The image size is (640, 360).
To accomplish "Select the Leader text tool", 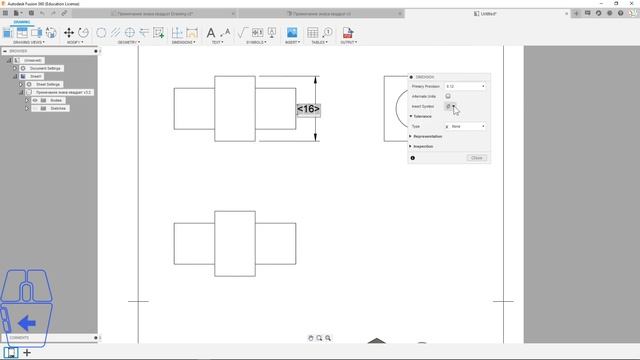I will click(225, 33).
